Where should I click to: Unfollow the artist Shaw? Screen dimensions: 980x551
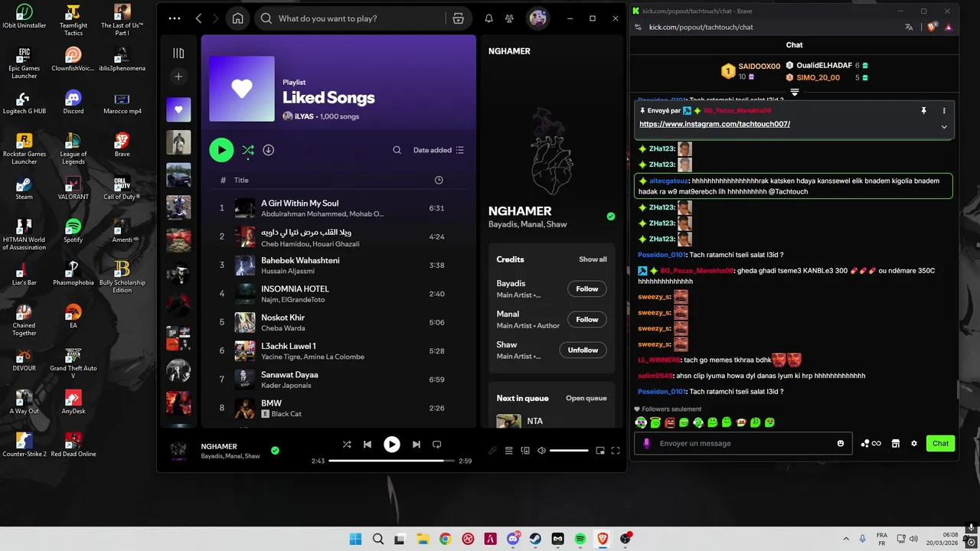(x=583, y=350)
